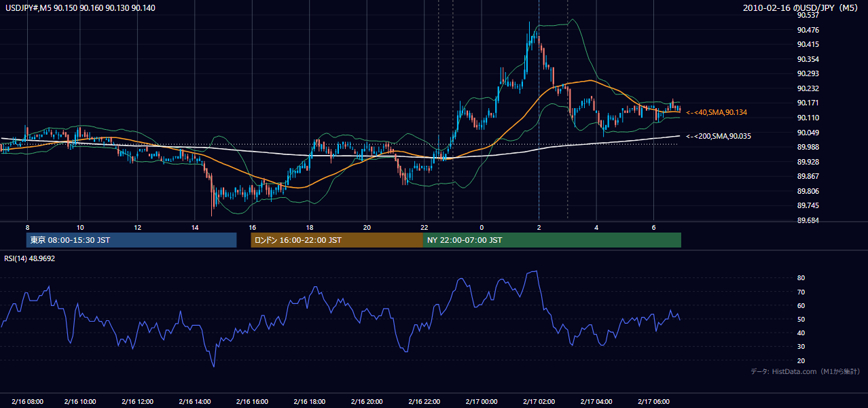Click price axis value 90.110

coord(807,118)
